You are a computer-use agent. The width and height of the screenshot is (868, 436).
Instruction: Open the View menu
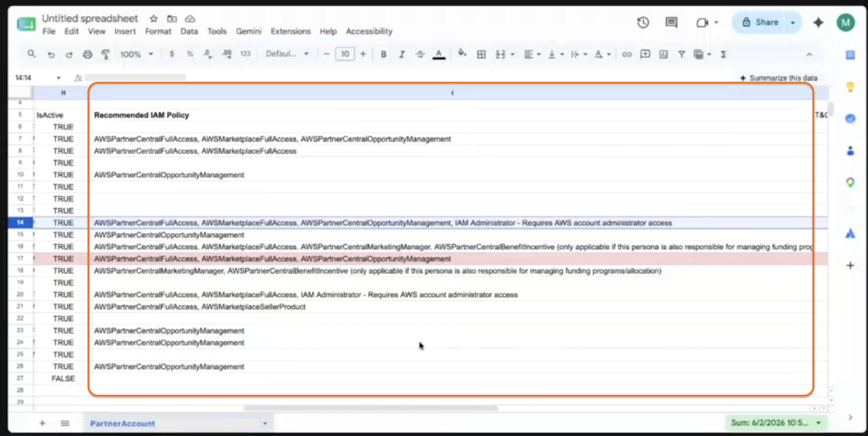96,31
